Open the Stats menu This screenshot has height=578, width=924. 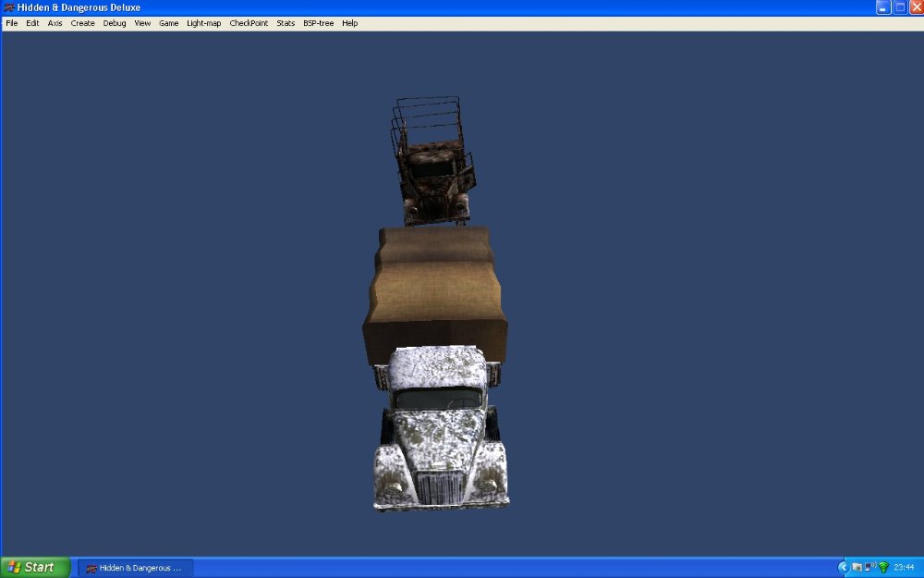286,23
